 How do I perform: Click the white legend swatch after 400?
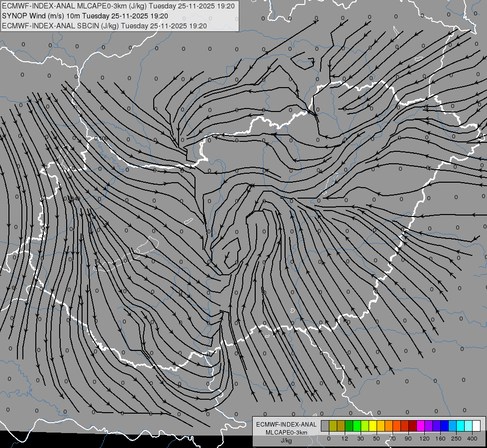477,426
